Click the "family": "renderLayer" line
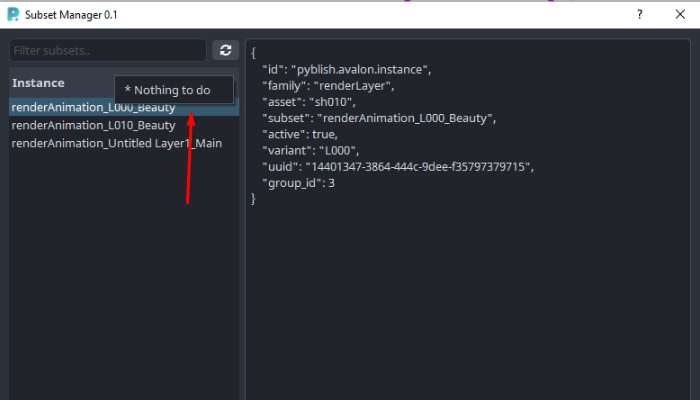The image size is (700, 400). coord(328,86)
